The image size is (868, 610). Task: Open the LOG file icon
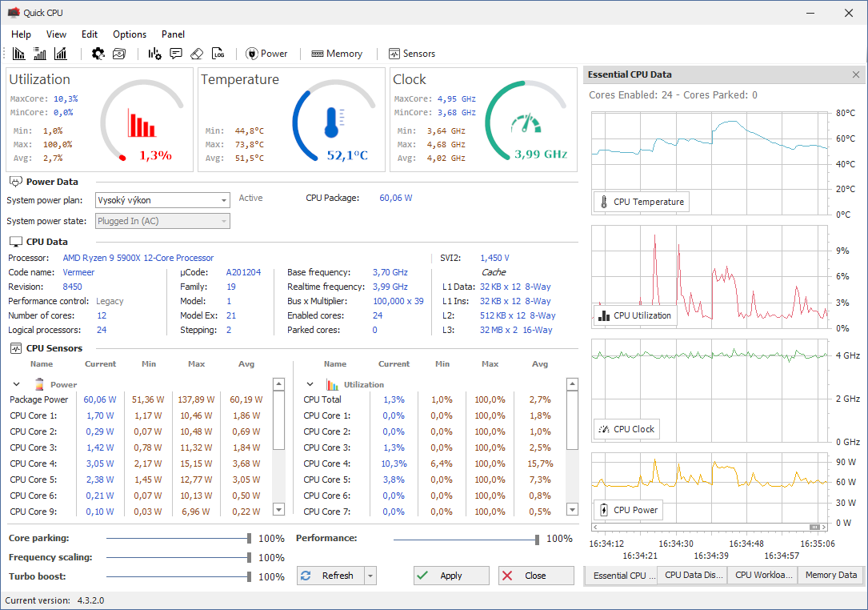[218, 54]
